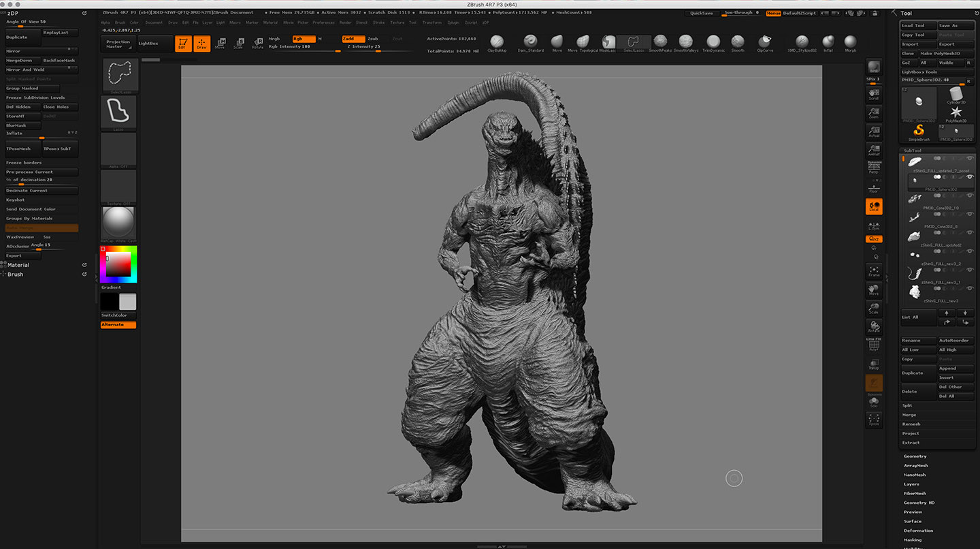Expand the Brush palette in left tray
Screen dimensions: 980x549
pyautogui.click(x=15, y=274)
